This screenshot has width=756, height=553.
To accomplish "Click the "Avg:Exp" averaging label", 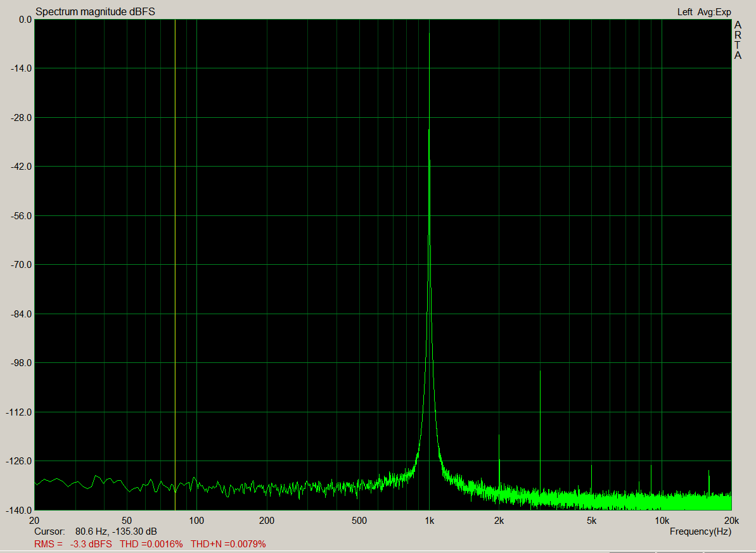I will 714,12.
